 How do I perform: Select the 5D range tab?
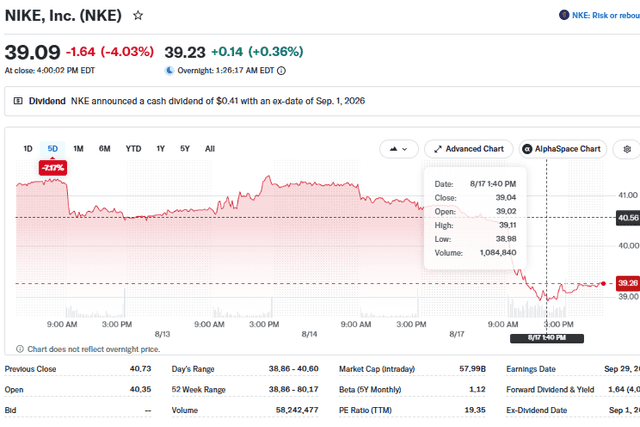[x=53, y=149]
